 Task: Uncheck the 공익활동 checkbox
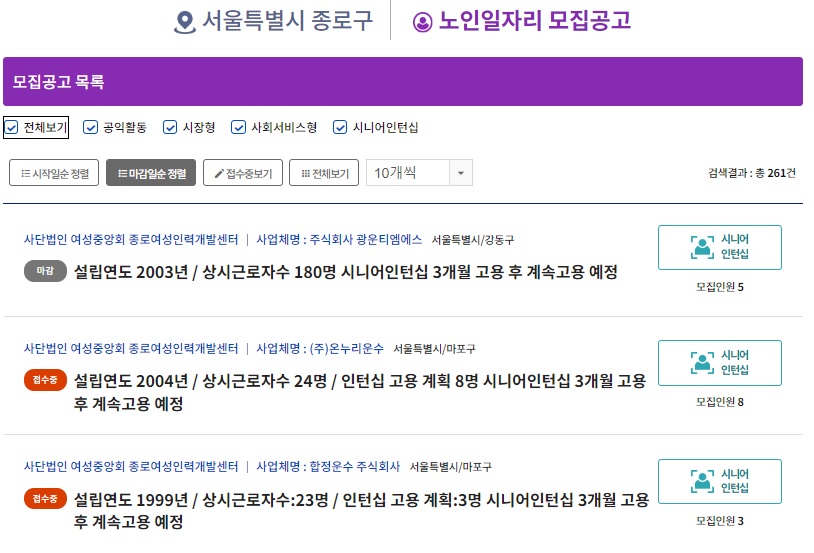click(90, 127)
